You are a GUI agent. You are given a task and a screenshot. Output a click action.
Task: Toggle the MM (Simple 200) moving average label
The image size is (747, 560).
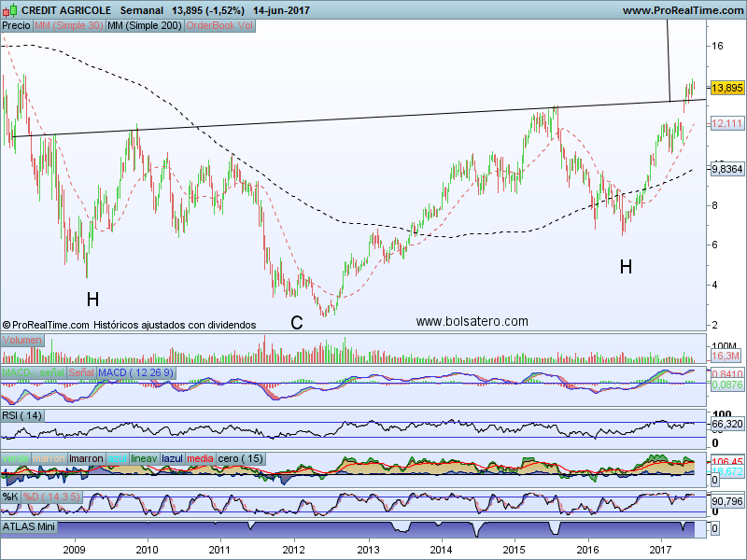145,26
